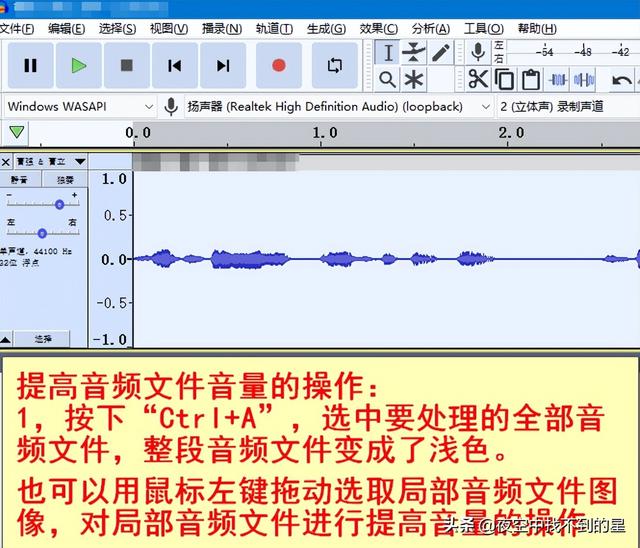Toggle the track Solo (独奏) button
Screen dimensions: 640x548
pyautogui.click(x=65, y=180)
